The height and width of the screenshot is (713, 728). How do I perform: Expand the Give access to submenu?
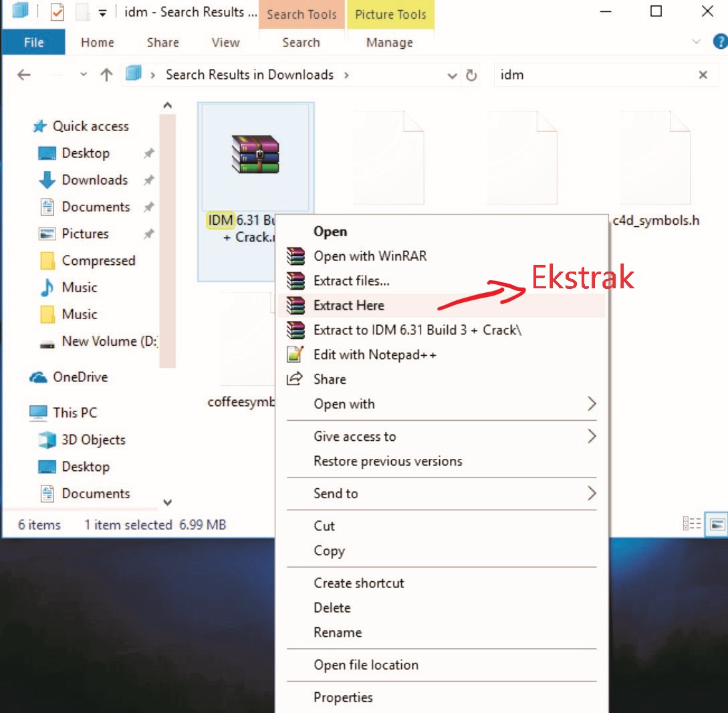[591, 436]
